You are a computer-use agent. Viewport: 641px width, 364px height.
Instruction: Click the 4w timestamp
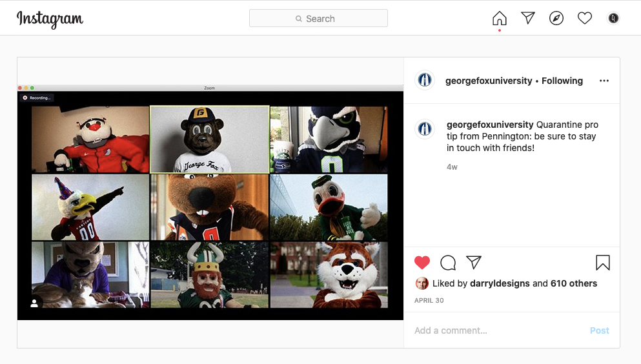(452, 167)
